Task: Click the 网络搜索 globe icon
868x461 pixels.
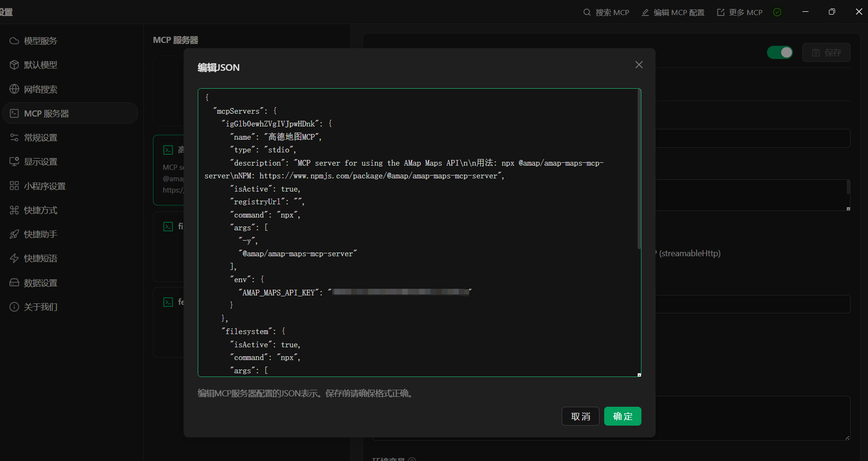Action: (x=14, y=89)
